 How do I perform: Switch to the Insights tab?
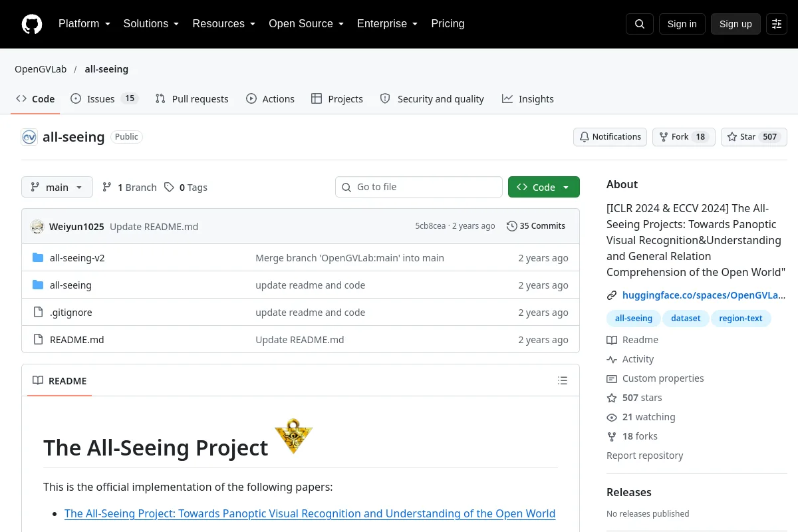pos(528,99)
